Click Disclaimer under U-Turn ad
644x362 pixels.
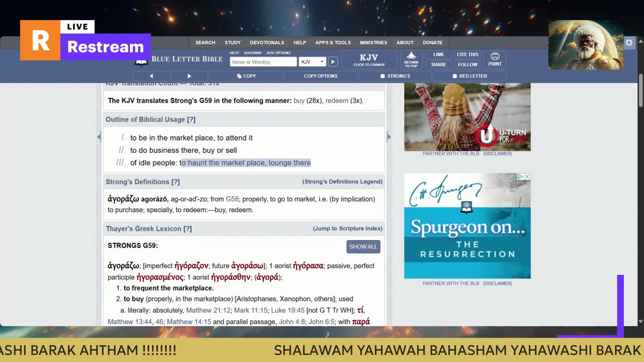tap(498, 154)
